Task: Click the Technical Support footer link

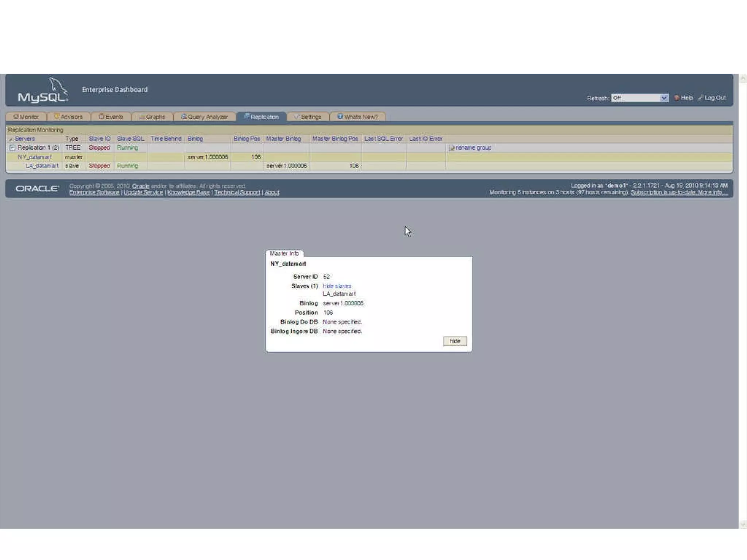Action: [237, 192]
